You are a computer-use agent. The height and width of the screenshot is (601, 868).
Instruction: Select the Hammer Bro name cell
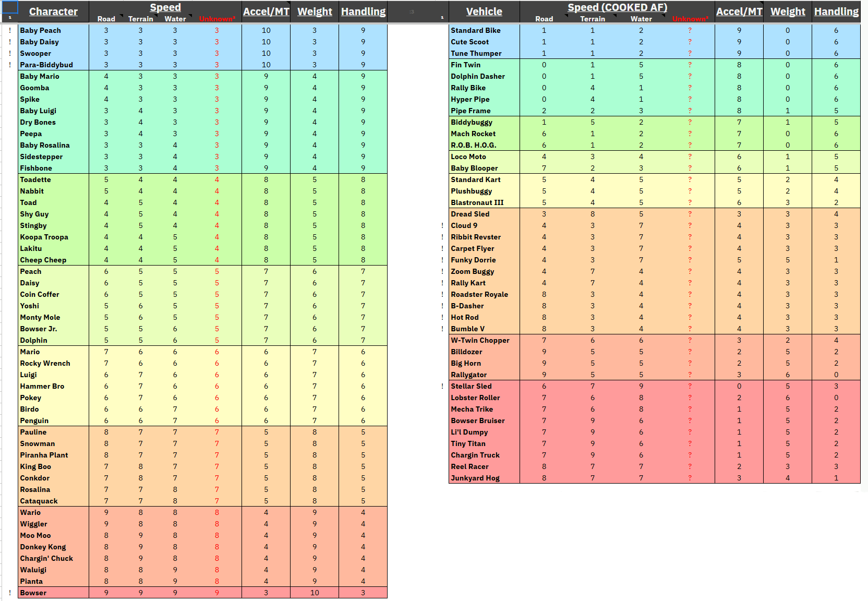[53, 386]
